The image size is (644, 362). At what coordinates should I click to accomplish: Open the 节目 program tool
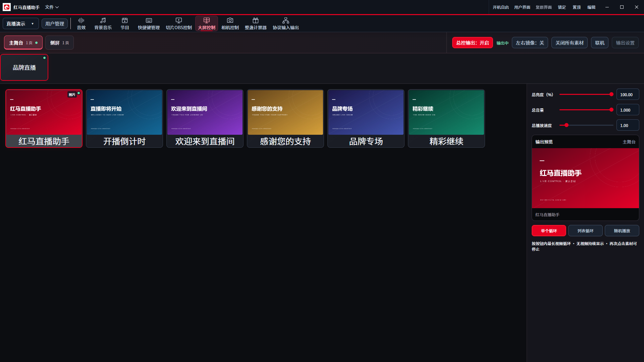pos(125,24)
